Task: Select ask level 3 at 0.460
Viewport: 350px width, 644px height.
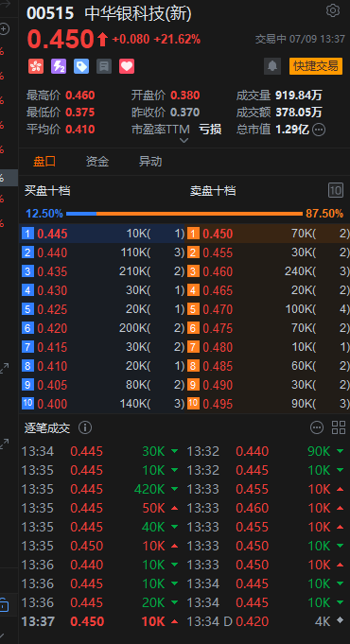Action: 269,271
